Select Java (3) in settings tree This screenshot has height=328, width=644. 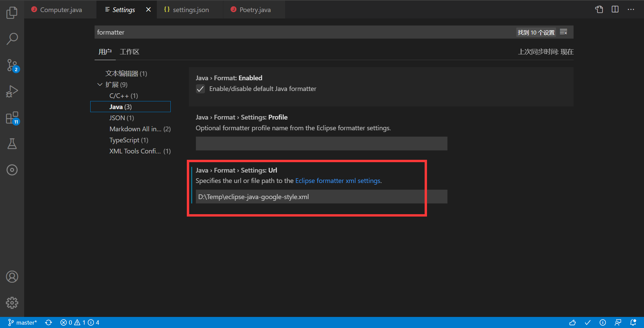click(130, 107)
